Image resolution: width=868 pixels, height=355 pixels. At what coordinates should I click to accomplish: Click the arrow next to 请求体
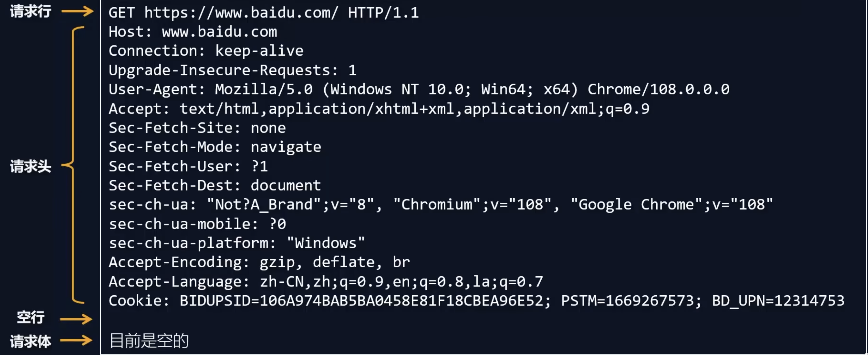[76, 340]
